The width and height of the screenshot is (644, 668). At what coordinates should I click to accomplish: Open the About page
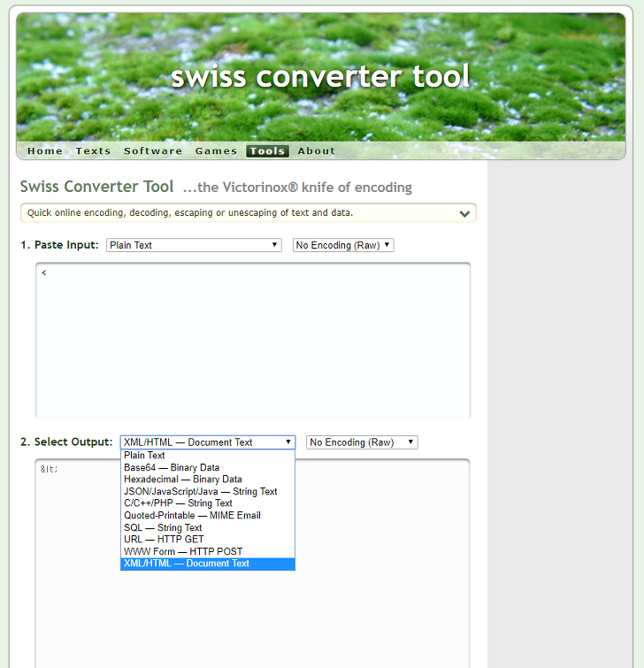(x=317, y=150)
